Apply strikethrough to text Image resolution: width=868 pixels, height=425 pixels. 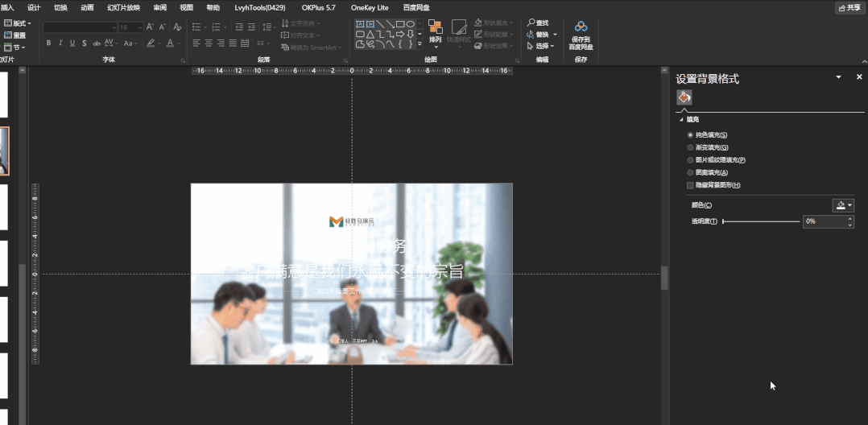pyautogui.click(x=97, y=43)
